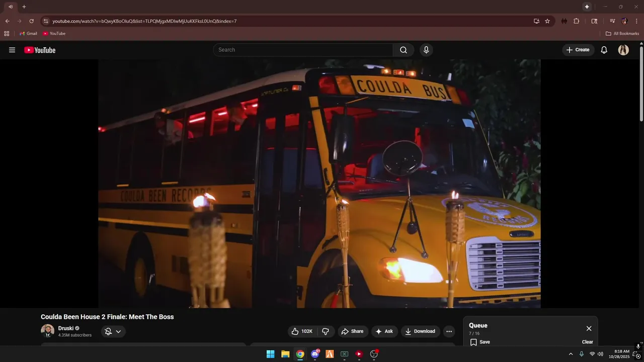The image size is (644, 362).
Task: Open the YouTube notifications bell
Action: click(604, 50)
